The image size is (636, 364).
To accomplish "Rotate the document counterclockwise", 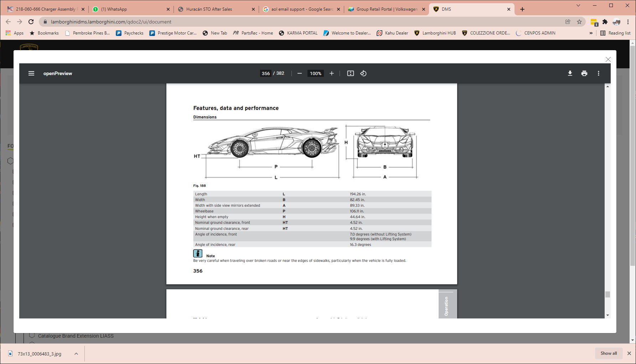I will [x=363, y=73].
